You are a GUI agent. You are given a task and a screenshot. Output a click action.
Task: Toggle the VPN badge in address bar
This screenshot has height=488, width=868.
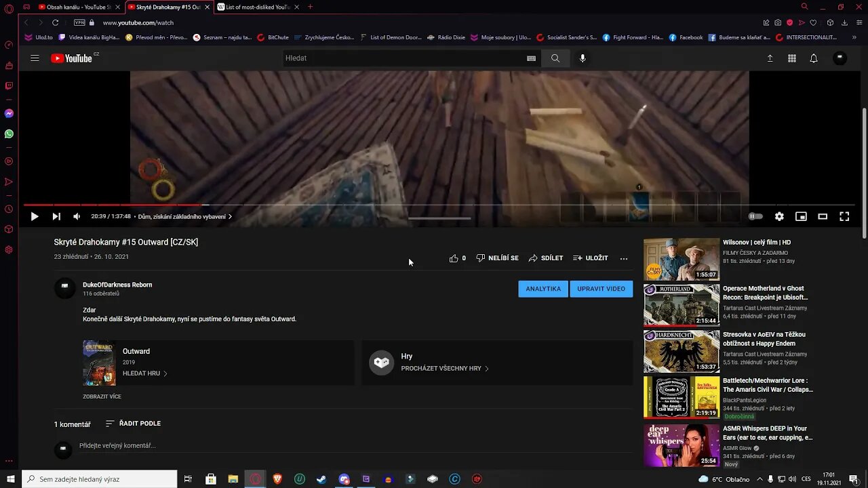(x=79, y=22)
